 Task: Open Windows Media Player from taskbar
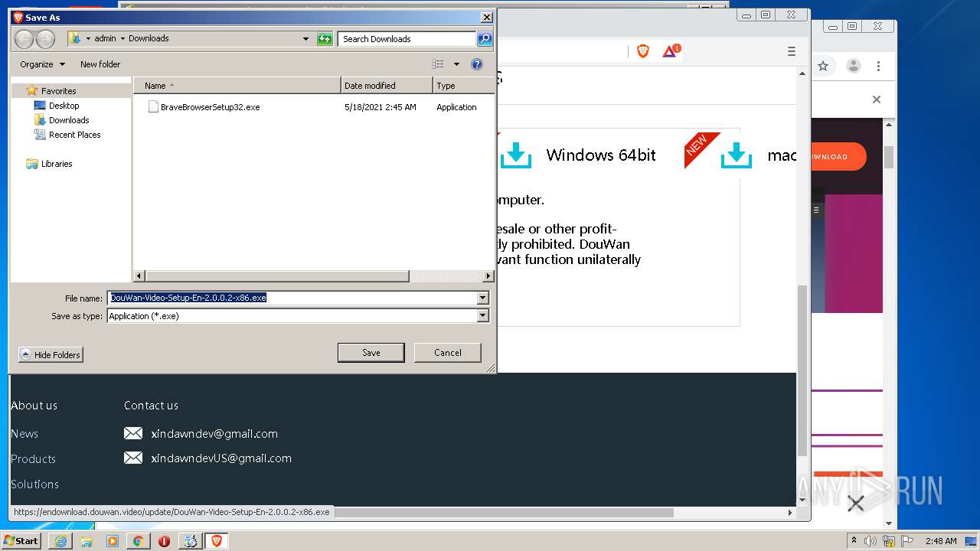click(x=113, y=541)
